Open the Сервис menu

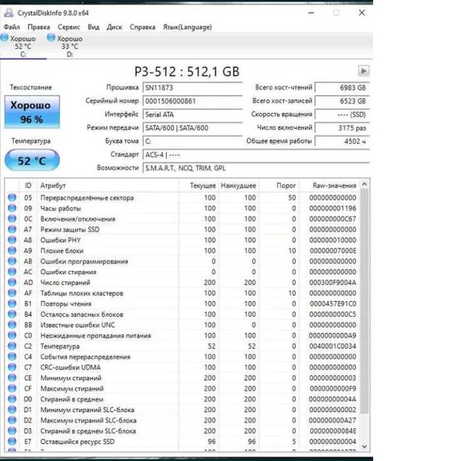coord(69,27)
